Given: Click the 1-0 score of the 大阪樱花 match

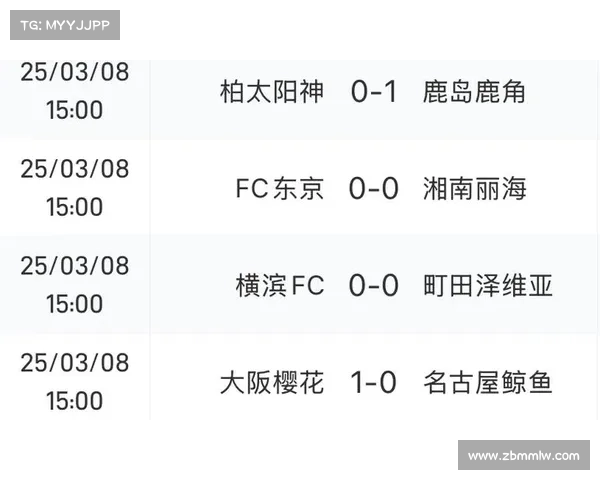Looking at the screenshot, I should [x=373, y=382].
